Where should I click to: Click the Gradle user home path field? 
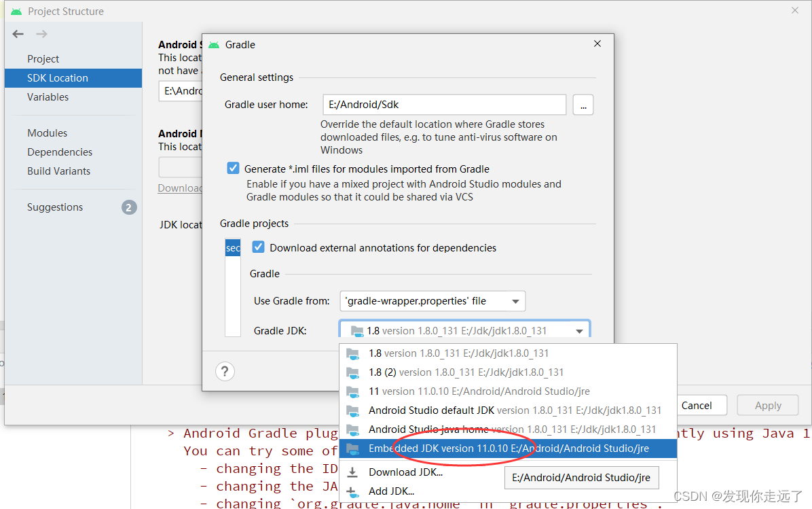[444, 105]
